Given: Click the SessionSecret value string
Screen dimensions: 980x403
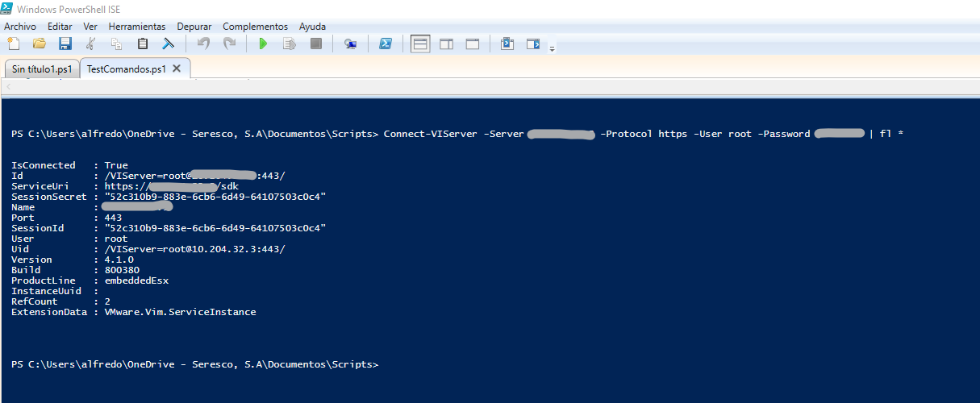Looking at the screenshot, I should click(215, 197).
